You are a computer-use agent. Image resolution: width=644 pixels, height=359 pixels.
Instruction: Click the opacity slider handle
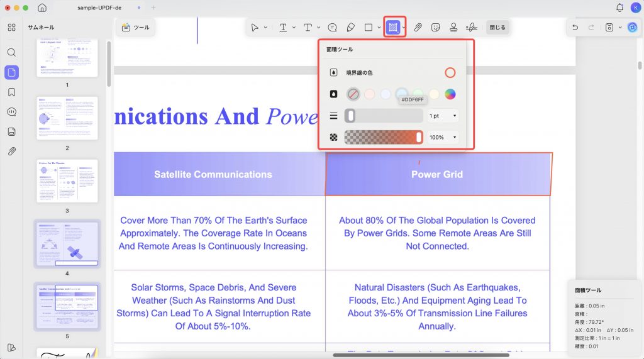pos(418,137)
